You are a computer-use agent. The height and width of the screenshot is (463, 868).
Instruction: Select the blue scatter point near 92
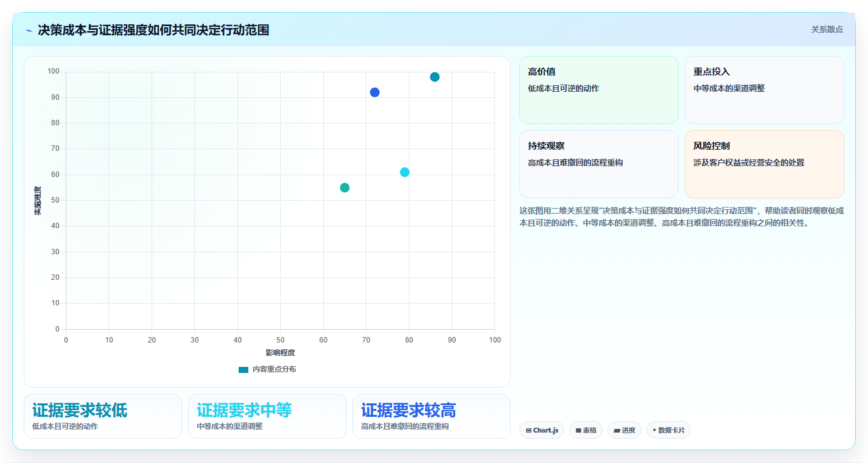(374, 92)
